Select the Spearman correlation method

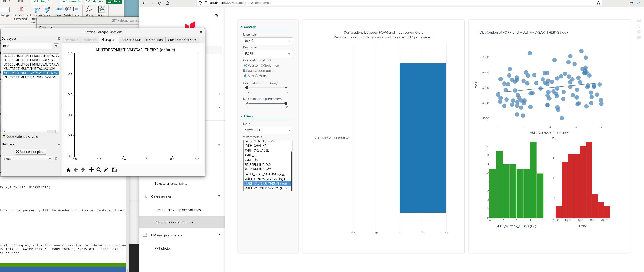pos(262,65)
